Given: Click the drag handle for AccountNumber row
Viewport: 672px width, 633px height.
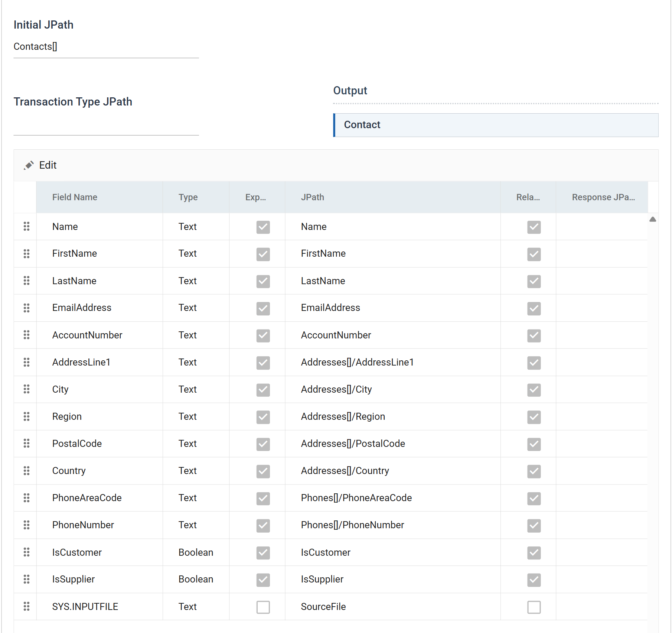Looking at the screenshot, I should coord(26,335).
